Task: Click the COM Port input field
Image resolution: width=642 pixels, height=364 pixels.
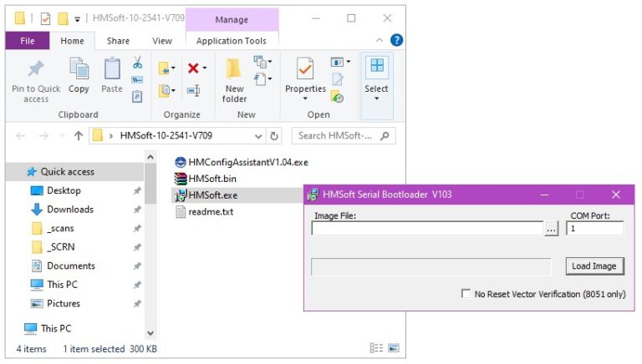Action: (594, 229)
